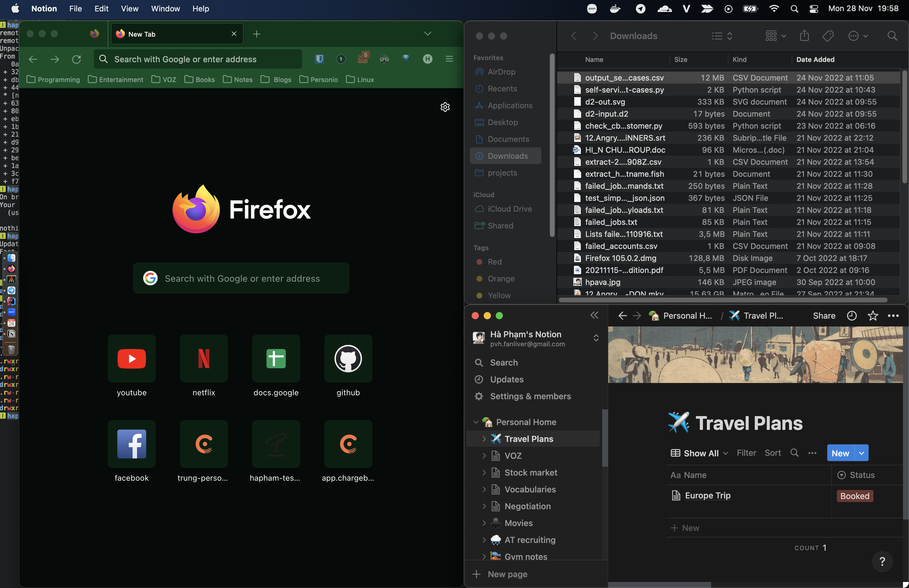
Task: Open the dropdown arrow beside New button
Action: point(861,453)
